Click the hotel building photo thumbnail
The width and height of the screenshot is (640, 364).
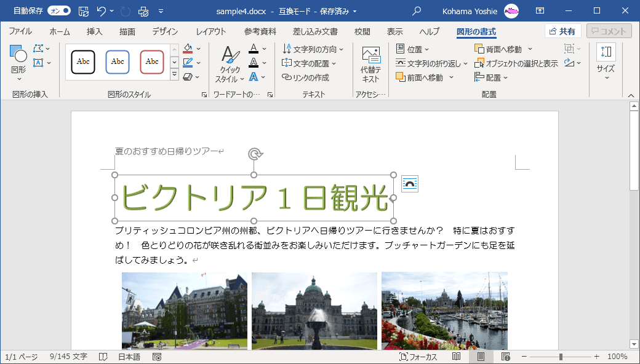coord(185,311)
